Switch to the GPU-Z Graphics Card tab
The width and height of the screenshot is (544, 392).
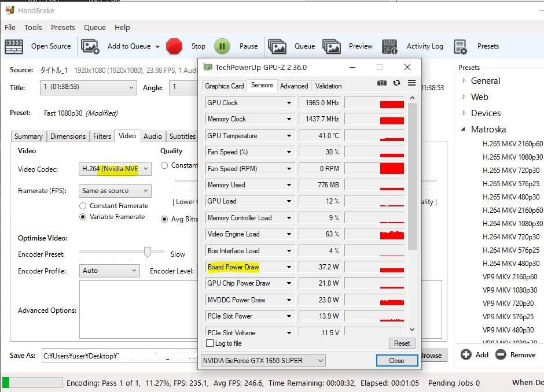(x=224, y=86)
